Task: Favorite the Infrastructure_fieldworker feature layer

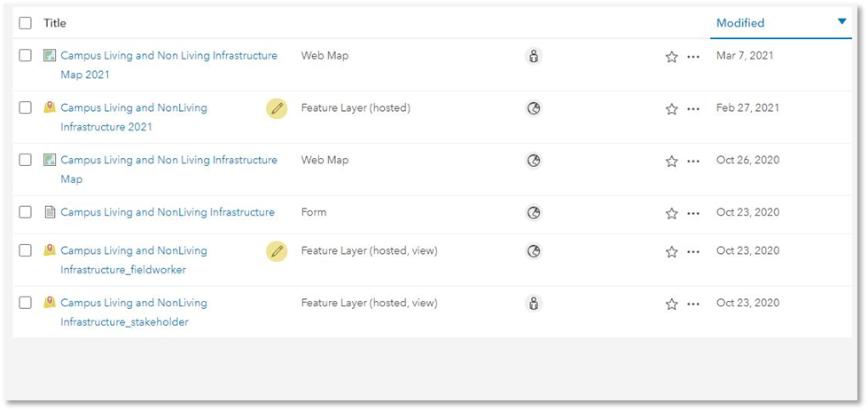Action: pyautogui.click(x=671, y=252)
